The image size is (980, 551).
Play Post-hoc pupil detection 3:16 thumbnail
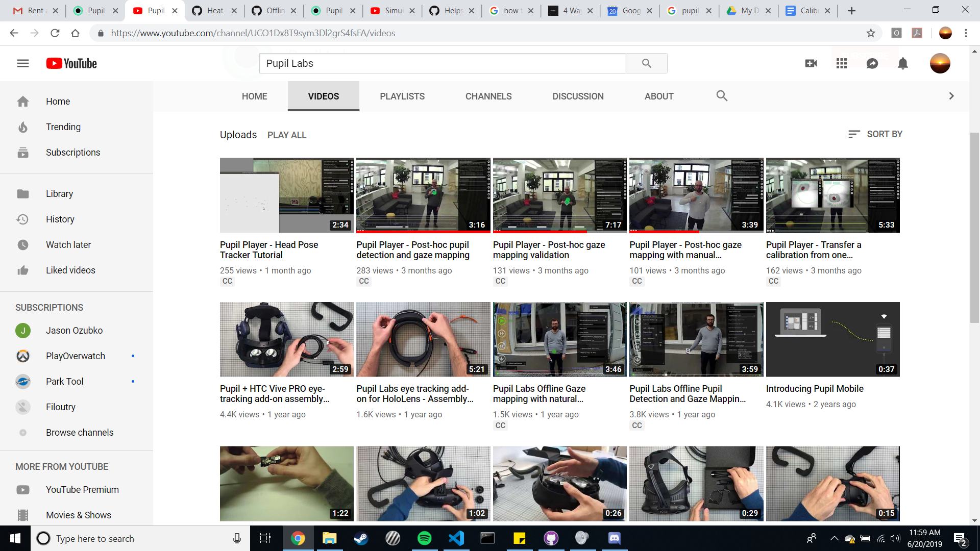[x=423, y=195]
